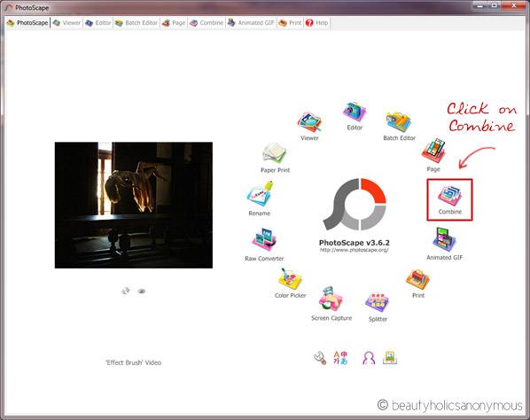The width and height of the screenshot is (530, 420).
Task: Switch to the Combine tab
Action: (x=207, y=23)
